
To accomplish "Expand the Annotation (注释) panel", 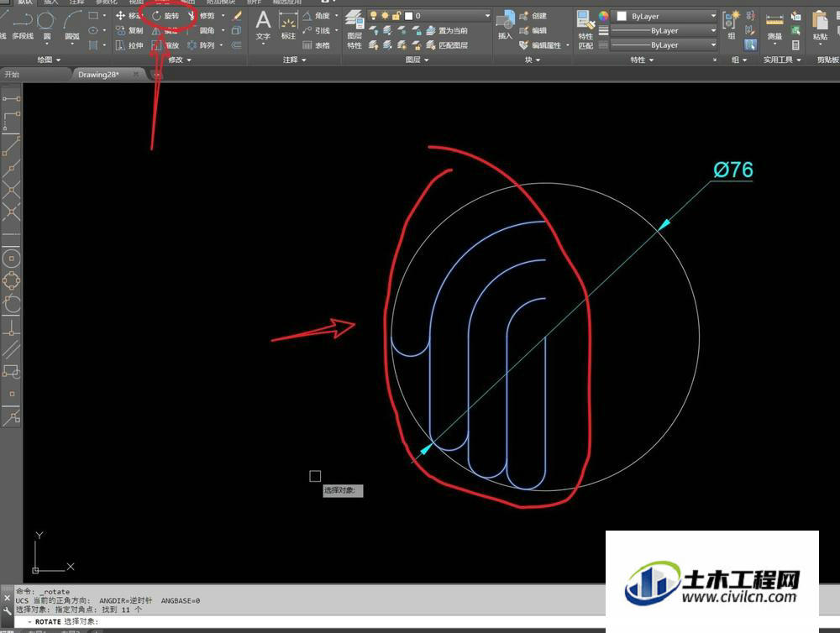I will click(x=294, y=60).
